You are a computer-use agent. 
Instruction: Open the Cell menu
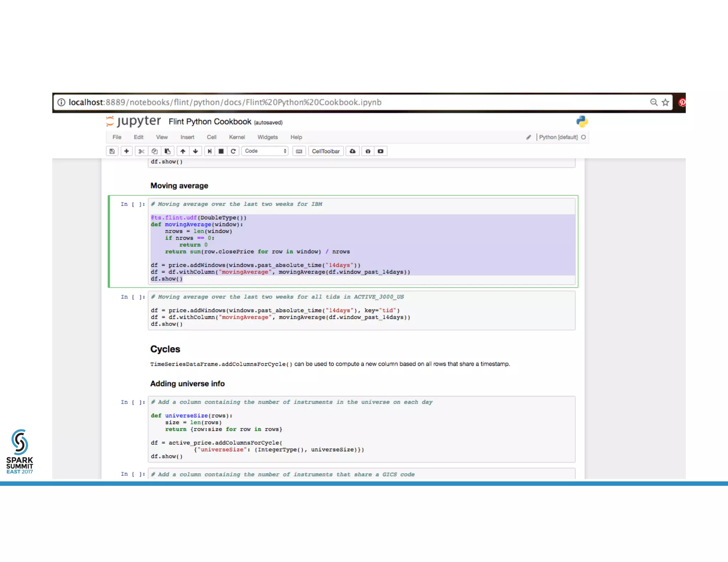point(212,137)
